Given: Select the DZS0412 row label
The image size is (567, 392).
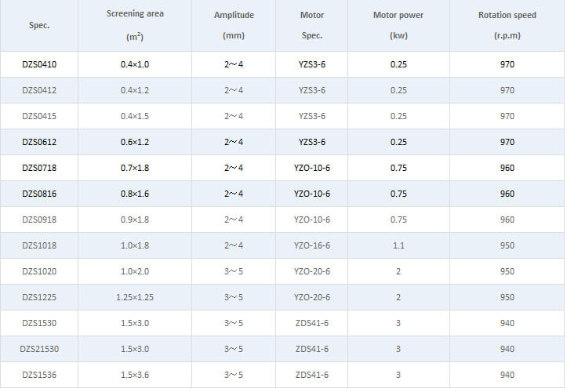Looking at the screenshot, I should 39,90.
